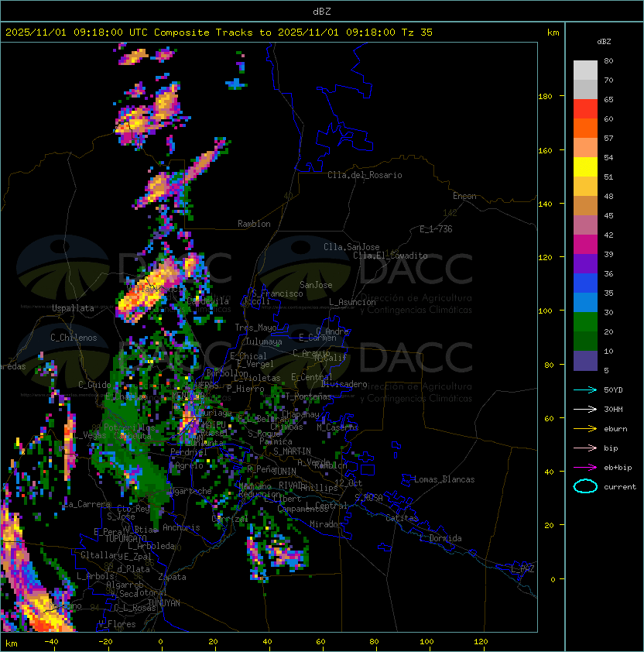644x652 pixels.
Task: Click the 'Zapata' map label
Action: (172, 577)
